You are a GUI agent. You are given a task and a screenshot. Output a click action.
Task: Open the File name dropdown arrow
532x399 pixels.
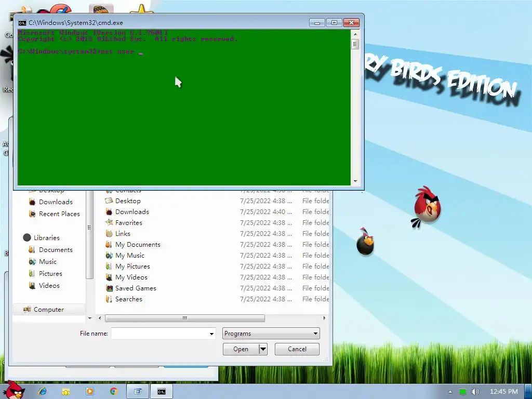(212, 334)
